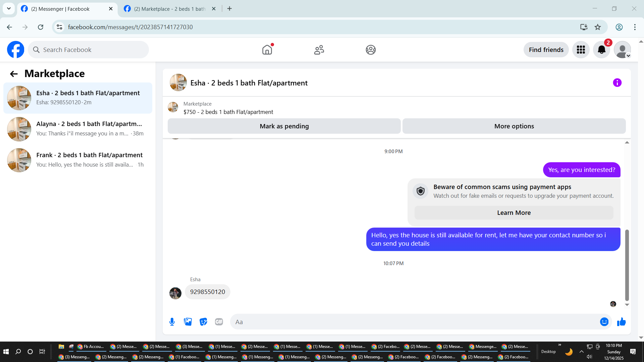Open the emoji picker in message box
Image resolution: width=644 pixels, height=362 pixels.
click(604, 322)
